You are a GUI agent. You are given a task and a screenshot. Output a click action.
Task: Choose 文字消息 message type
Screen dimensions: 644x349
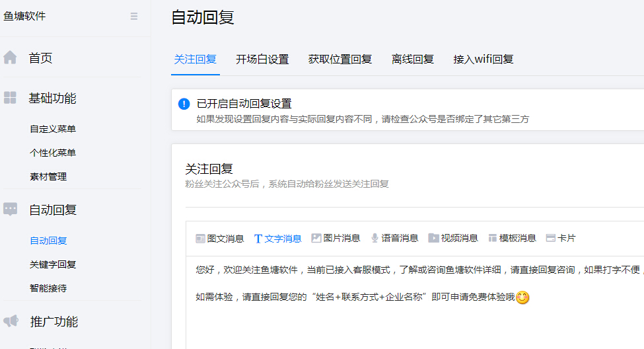click(x=283, y=239)
